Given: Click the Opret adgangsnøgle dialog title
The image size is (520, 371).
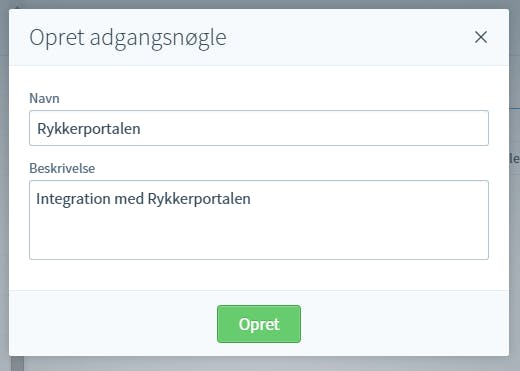Looking at the screenshot, I should pyautogui.click(x=128, y=38).
